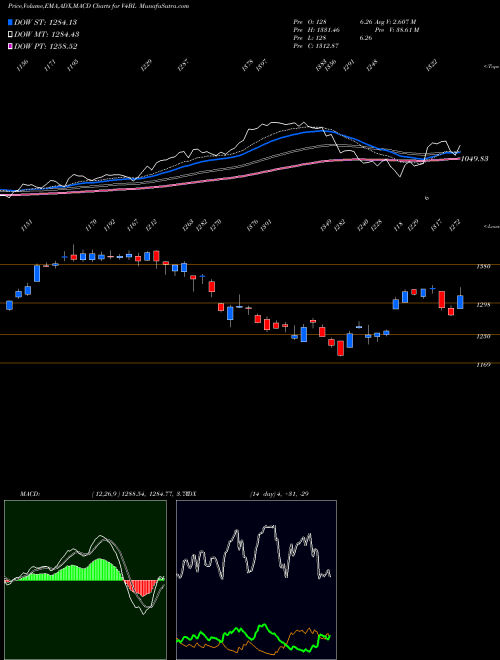The image size is (500, 660).
Task: Click the 1349 lows label
Action: click(x=326, y=226)
